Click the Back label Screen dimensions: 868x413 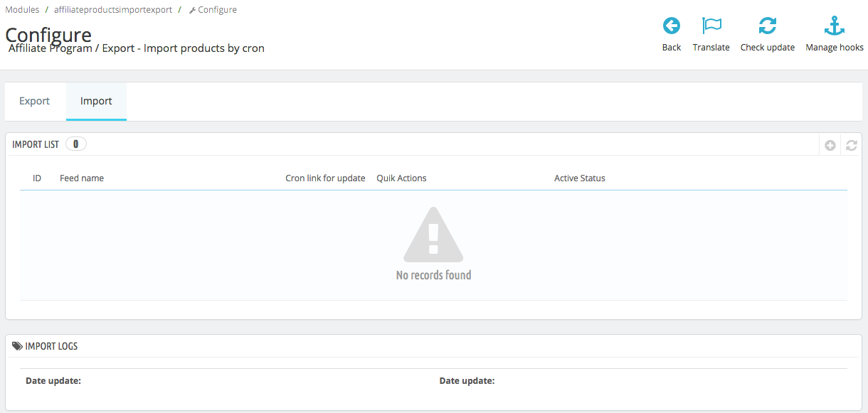click(x=672, y=48)
